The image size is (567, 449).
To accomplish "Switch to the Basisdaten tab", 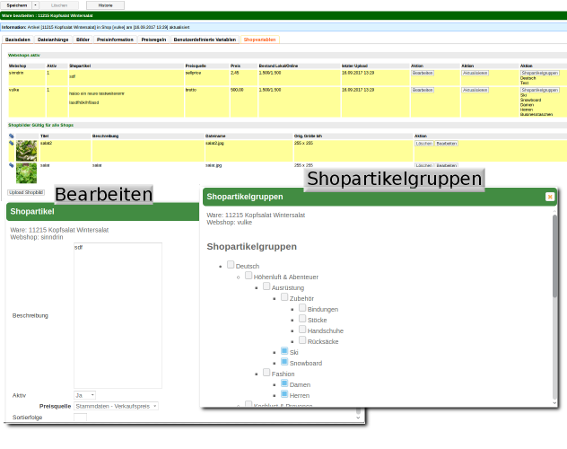I will coord(18,40).
